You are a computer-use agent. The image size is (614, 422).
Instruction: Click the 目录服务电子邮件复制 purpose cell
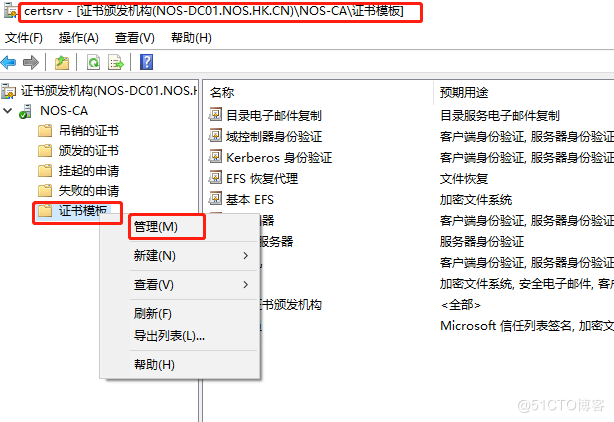coord(500,115)
